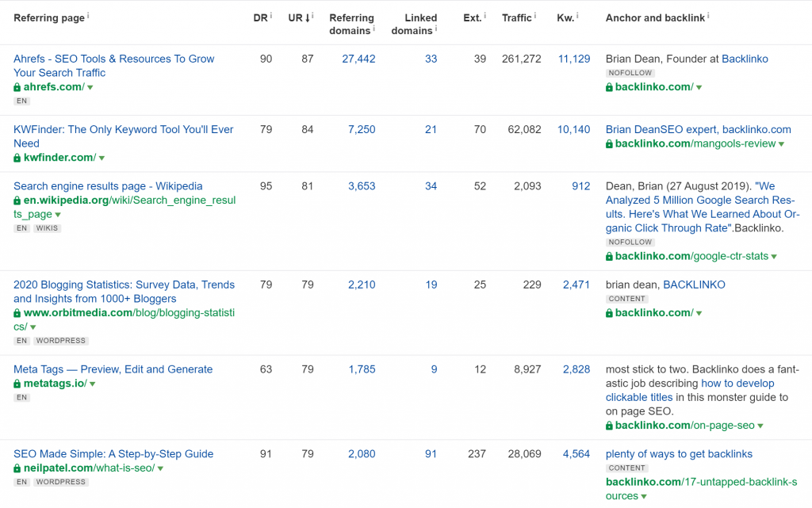Viewport: 812px width, 508px height.
Task: Click the 11,129 keywords value
Action: click(574, 59)
